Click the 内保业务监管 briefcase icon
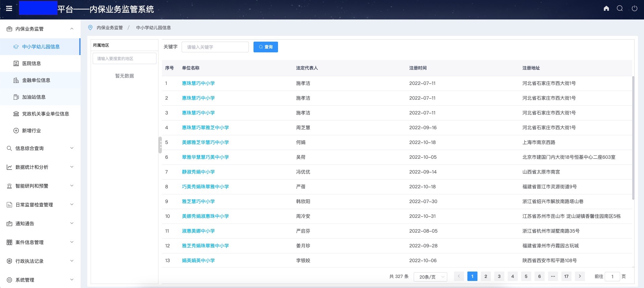644x288 pixels. click(9, 29)
